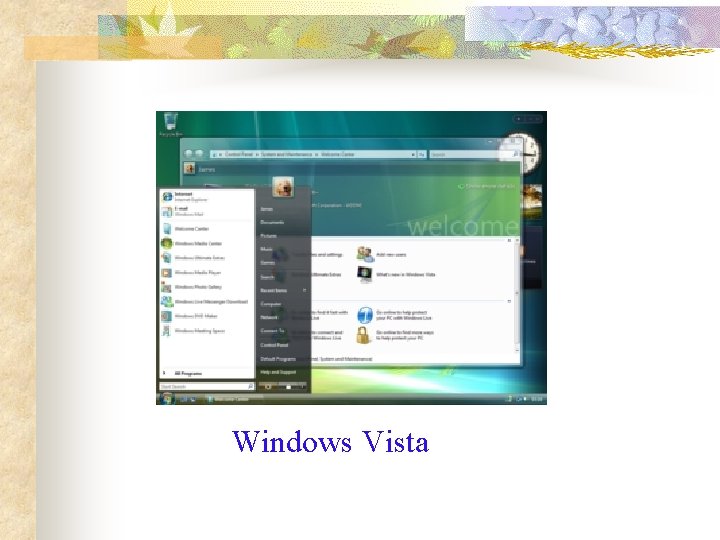Viewport: 720px width, 540px height.
Task: Open Network from Start menu right pane
Action: [x=269, y=317]
